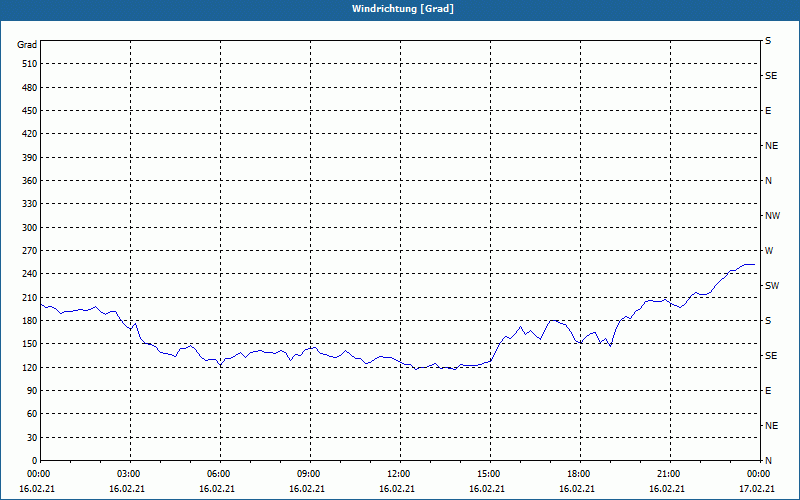This screenshot has width=800, height=500.
Task: Click the 210 degree axis label
Action: coord(30,297)
